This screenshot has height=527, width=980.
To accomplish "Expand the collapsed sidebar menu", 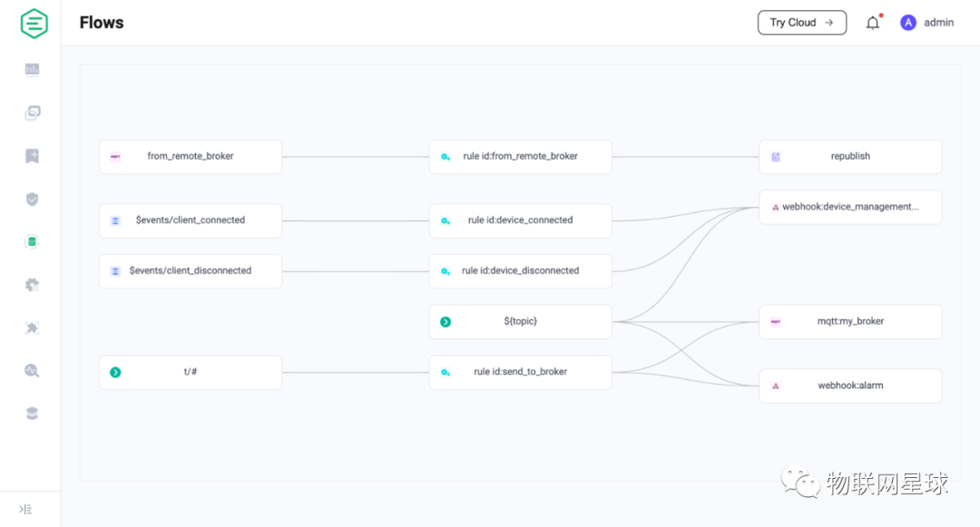I will click(x=25, y=509).
